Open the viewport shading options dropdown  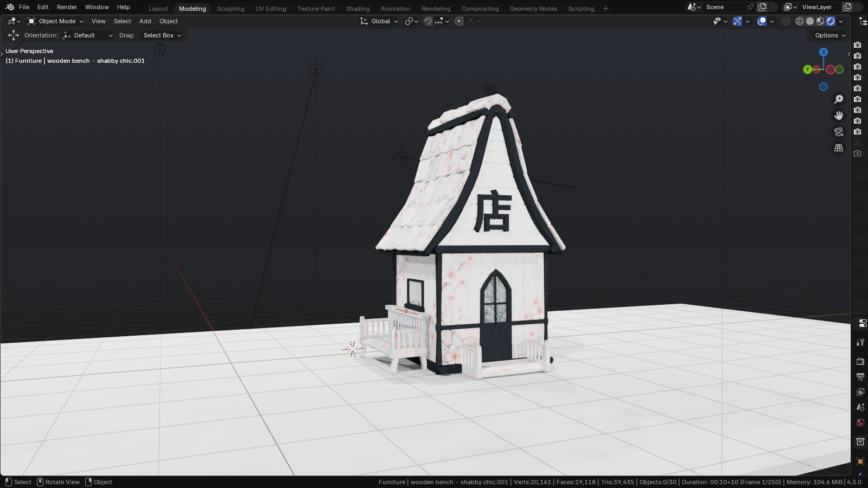tap(841, 21)
